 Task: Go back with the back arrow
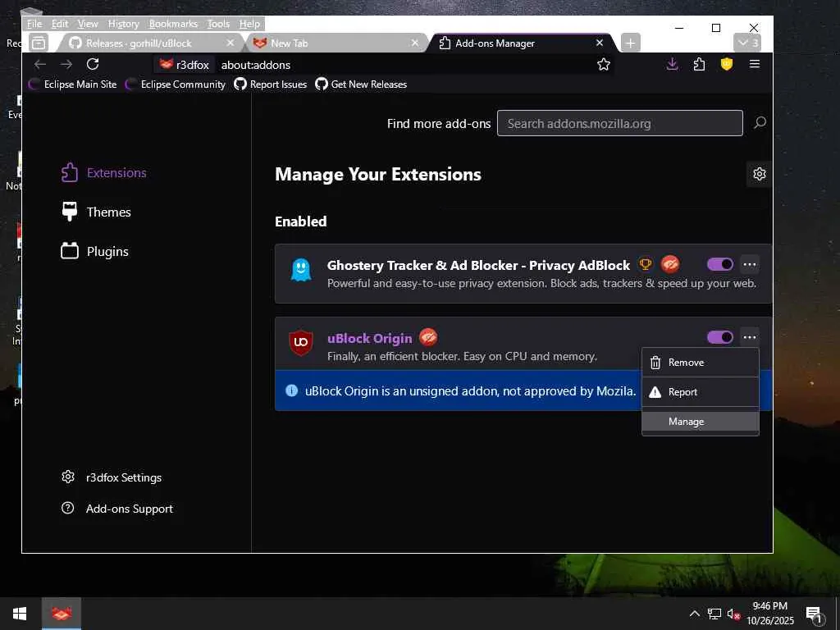point(40,65)
